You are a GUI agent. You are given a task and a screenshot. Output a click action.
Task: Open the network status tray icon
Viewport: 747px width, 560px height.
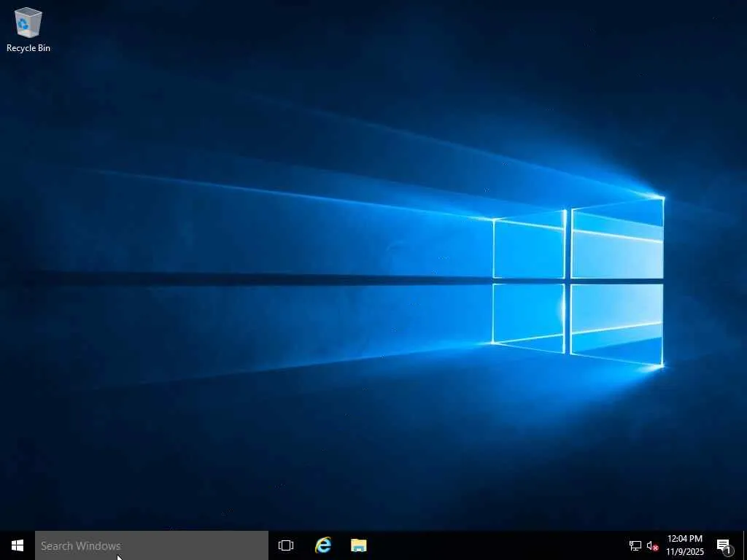(635, 545)
